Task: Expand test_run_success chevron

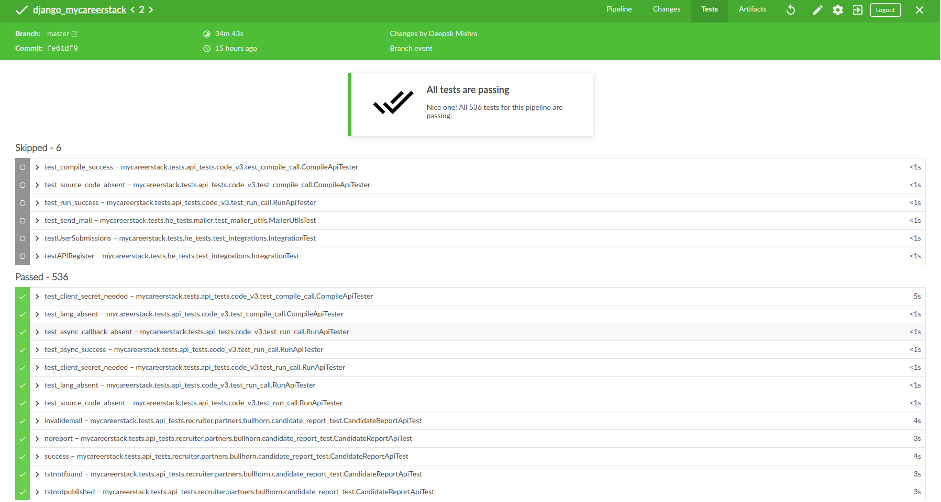Action: click(37, 203)
